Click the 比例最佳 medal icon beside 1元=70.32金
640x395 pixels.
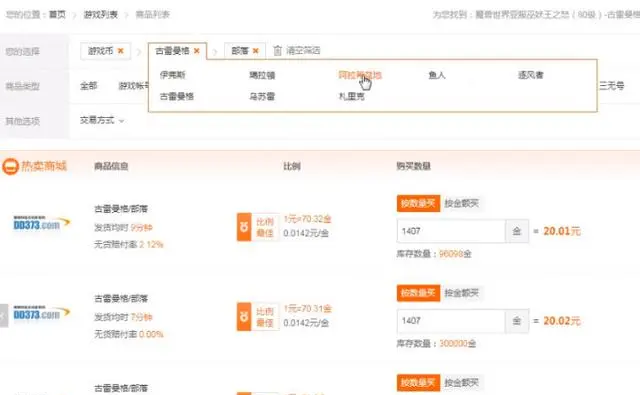pyautogui.click(x=244, y=227)
